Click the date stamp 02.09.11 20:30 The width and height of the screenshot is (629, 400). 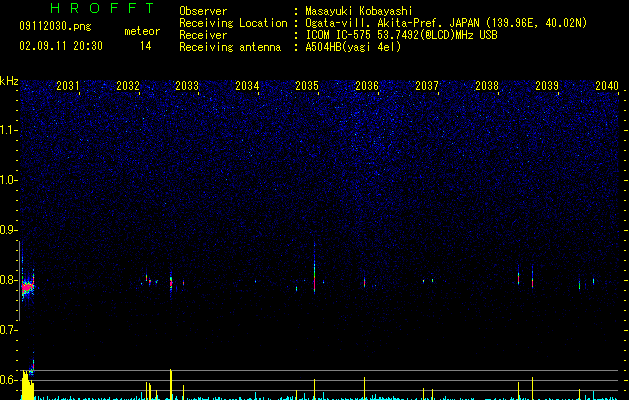click(x=61, y=46)
